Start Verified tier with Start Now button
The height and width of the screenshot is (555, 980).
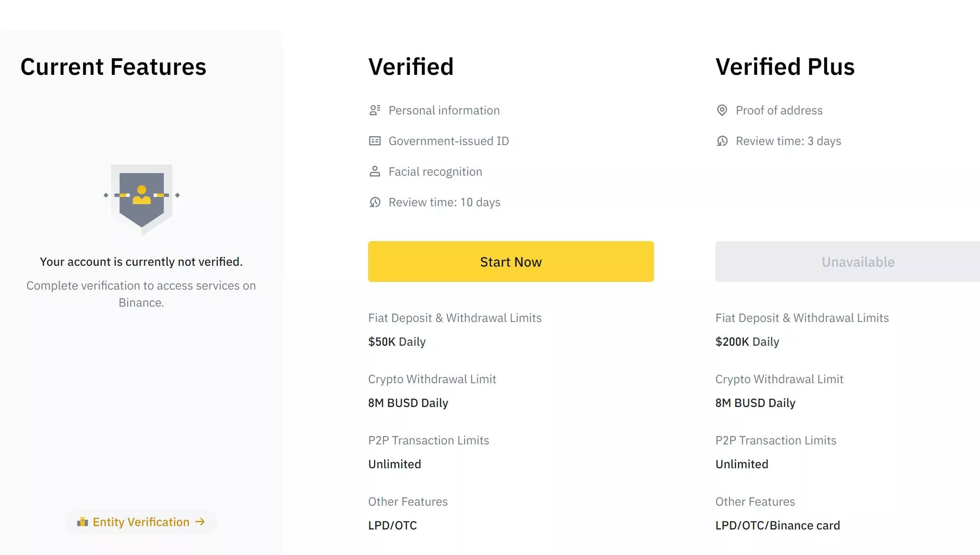(511, 262)
